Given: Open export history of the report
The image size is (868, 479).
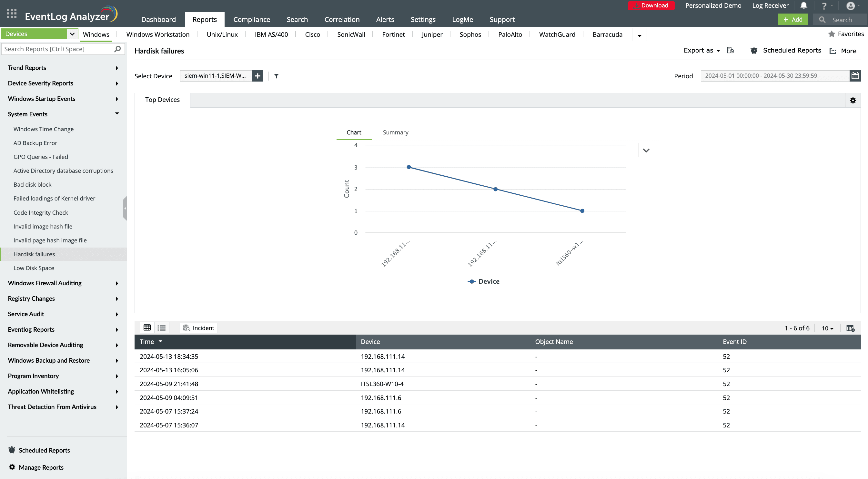Looking at the screenshot, I should (731, 50).
